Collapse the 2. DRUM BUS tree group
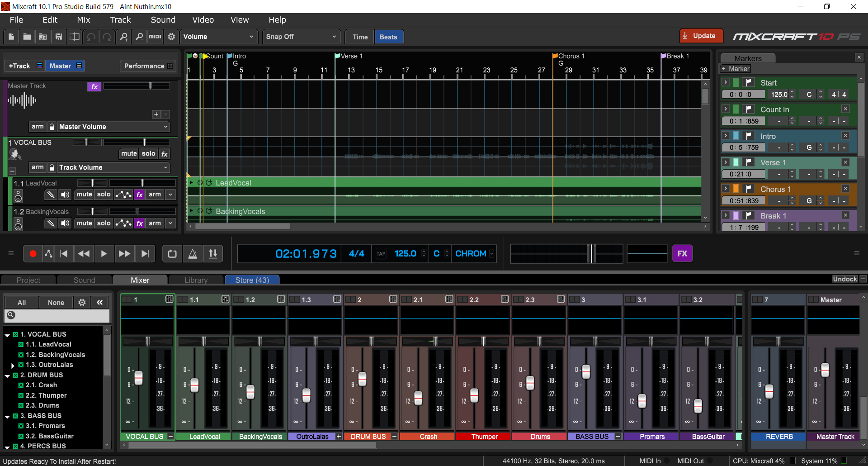This screenshot has height=466, width=868. pos(7,376)
